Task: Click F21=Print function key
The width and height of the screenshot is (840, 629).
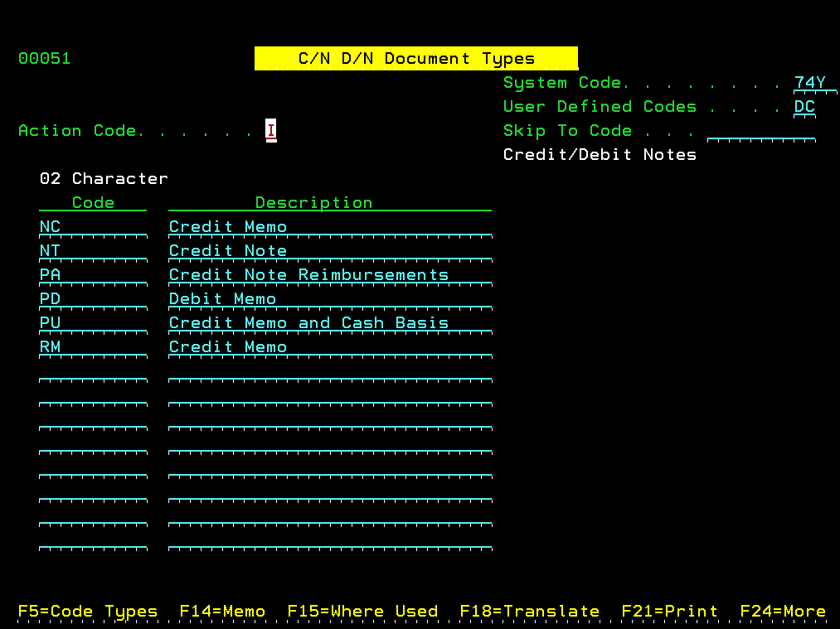Action: [x=670, y=612]
